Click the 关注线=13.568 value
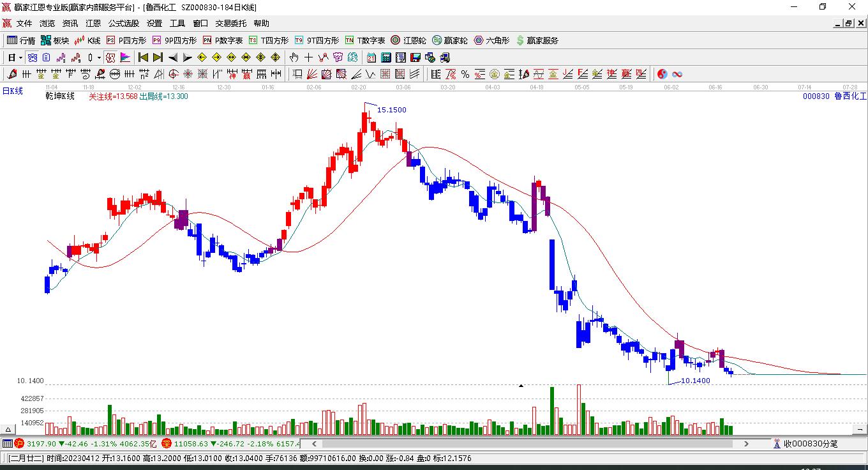The height and width of the screenshot is (470, 868). click(113, 96)
